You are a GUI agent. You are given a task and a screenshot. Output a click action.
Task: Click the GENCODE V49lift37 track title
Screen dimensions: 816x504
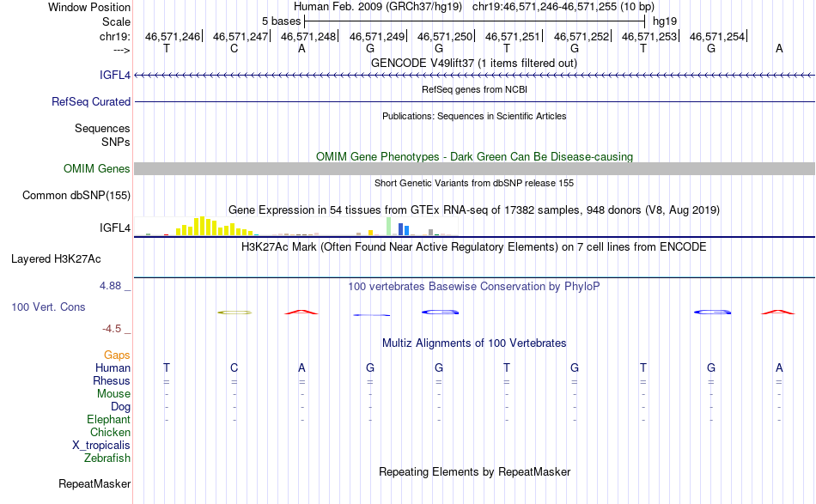click(x=473, y=63)
